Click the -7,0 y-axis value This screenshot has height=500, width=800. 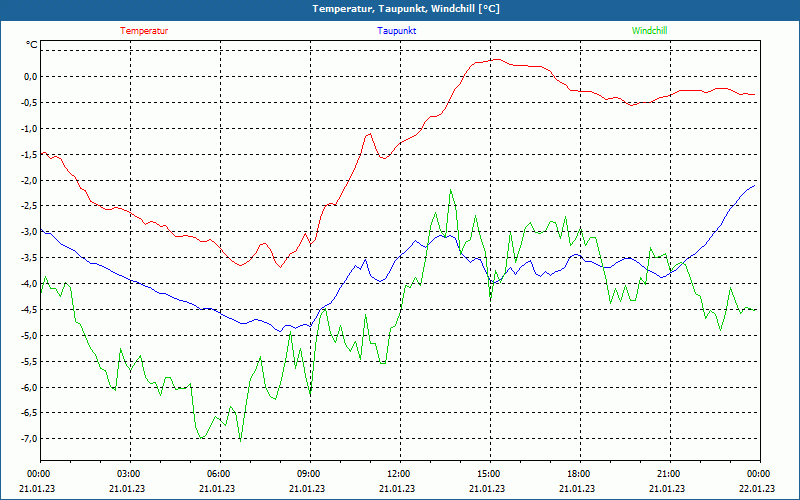(30, 439)
